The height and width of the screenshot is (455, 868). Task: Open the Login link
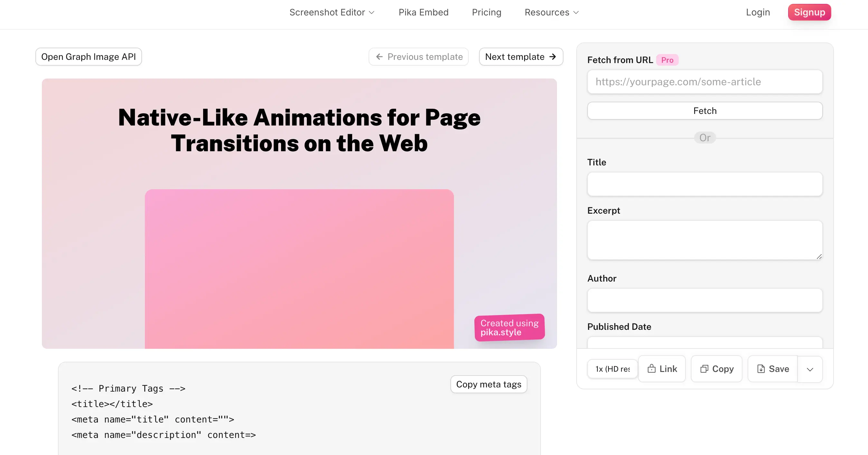coord(758,13)
